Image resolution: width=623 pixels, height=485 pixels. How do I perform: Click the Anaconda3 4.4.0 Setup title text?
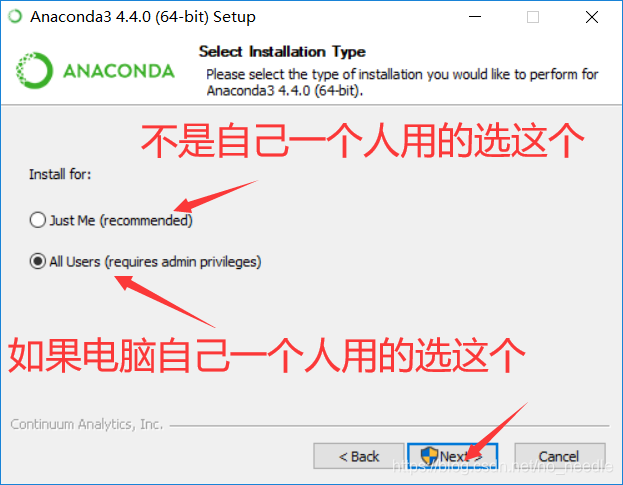143,17
